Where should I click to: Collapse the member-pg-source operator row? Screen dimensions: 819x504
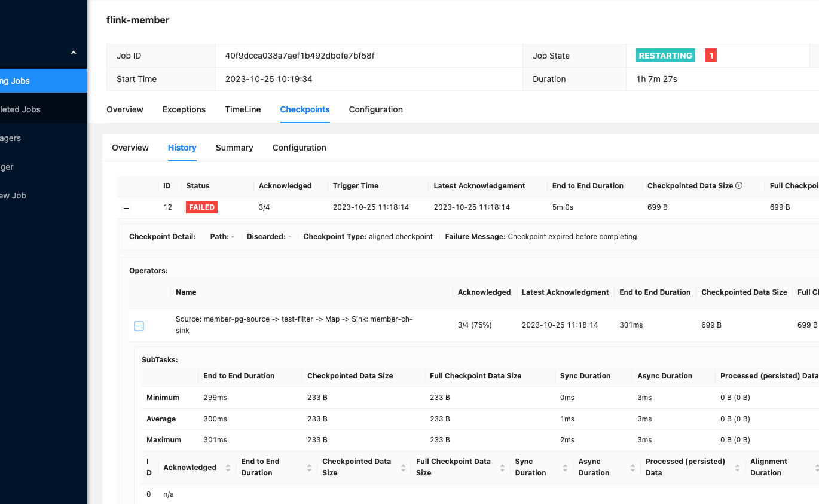coord(139,326)
